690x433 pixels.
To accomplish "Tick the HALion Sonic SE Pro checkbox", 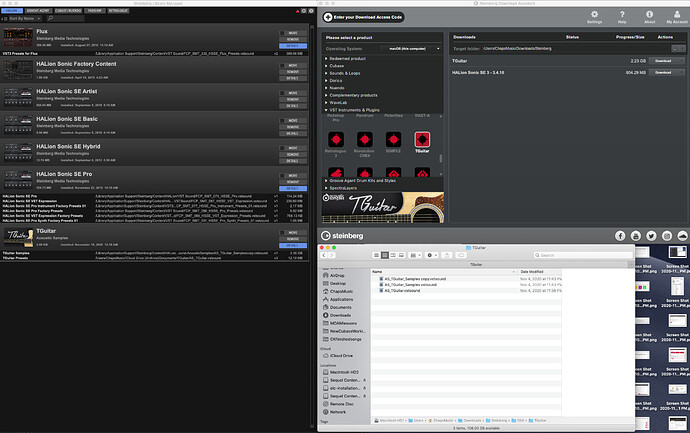I will (282, 176).
